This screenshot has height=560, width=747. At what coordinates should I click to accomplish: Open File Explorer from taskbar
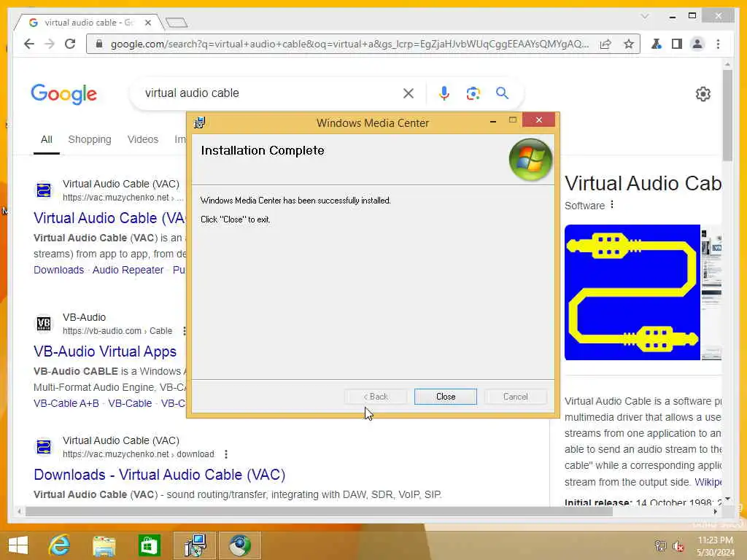coord(104,545)
